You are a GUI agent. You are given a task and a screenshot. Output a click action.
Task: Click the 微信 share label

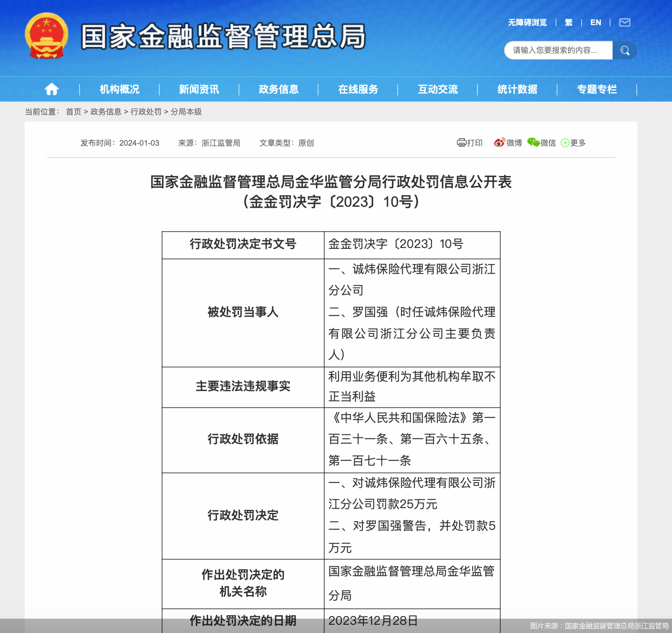click(548, 143)
